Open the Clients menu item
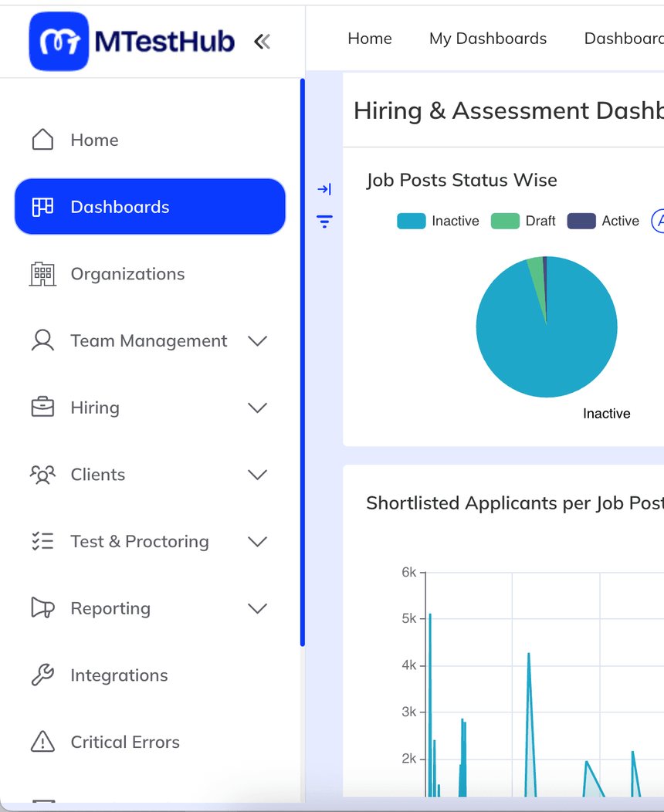Viewport: 664px width, 812px height. click(150, 475)
